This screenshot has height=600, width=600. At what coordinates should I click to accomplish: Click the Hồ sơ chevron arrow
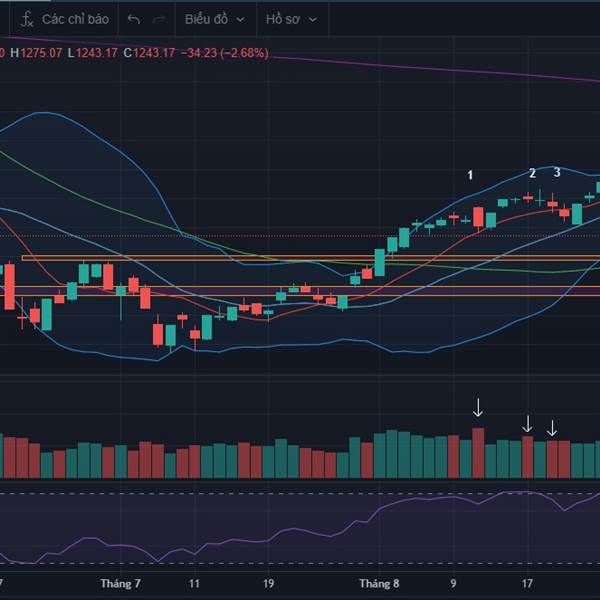tap(313, 20)
